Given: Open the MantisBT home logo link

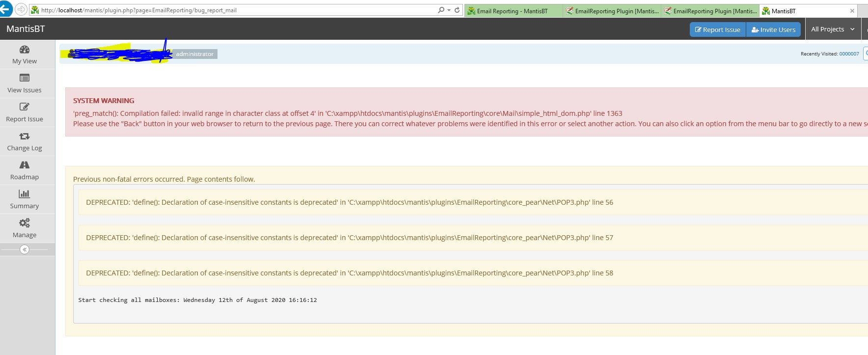Looking at the screenshot, I should (x=26, y=29).
